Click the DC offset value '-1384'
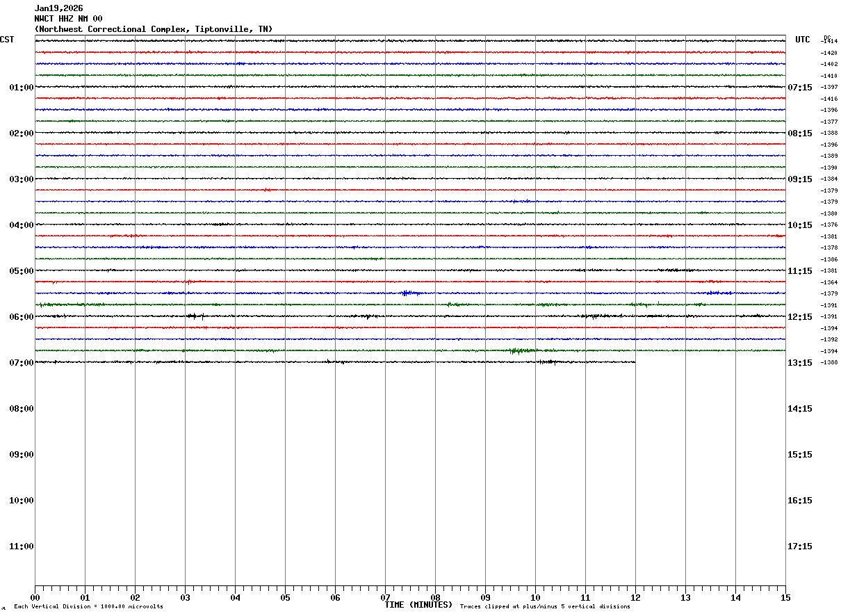841x616 pixels. point(829,179)
